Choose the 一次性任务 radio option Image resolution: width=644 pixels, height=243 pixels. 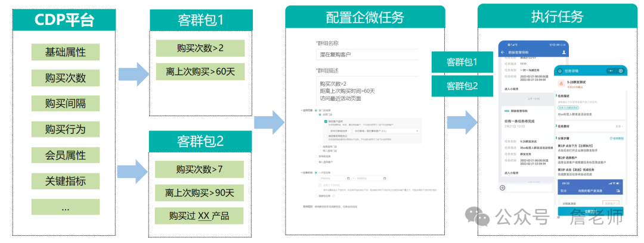316,173
